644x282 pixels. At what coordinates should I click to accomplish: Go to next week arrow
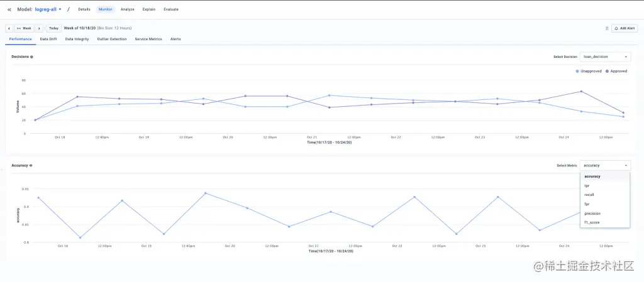[x=39, y=28]
